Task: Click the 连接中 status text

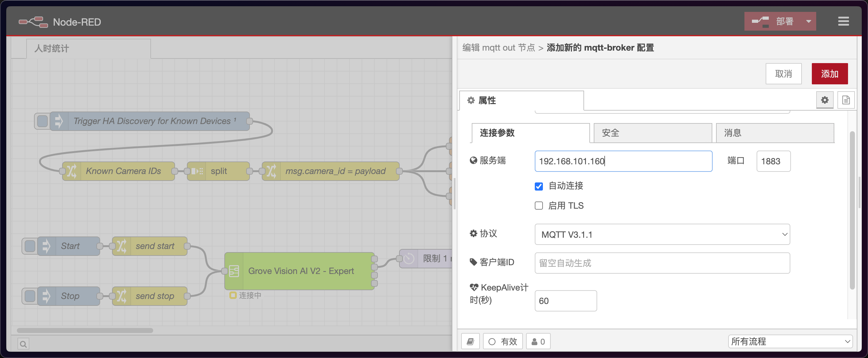Action: (x=250, y=295)
